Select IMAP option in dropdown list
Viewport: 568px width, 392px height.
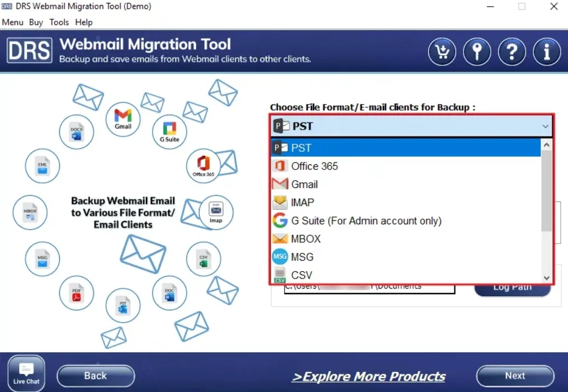click(x=302, y=202)
